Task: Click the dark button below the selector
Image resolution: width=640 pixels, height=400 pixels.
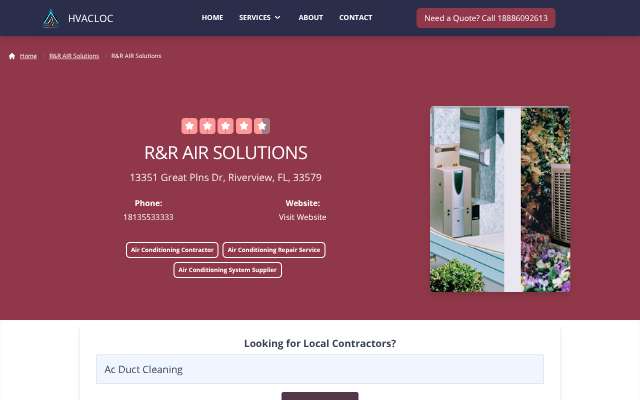Action: tap(320, 396)
